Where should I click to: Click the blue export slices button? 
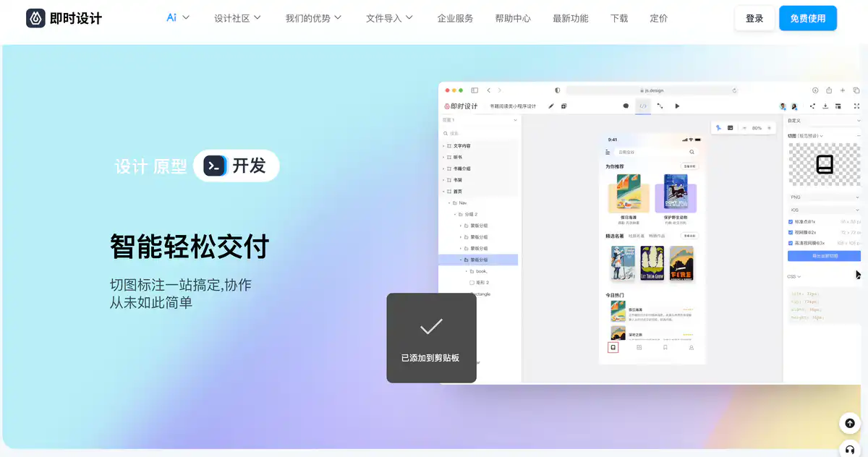click(824, 256)
